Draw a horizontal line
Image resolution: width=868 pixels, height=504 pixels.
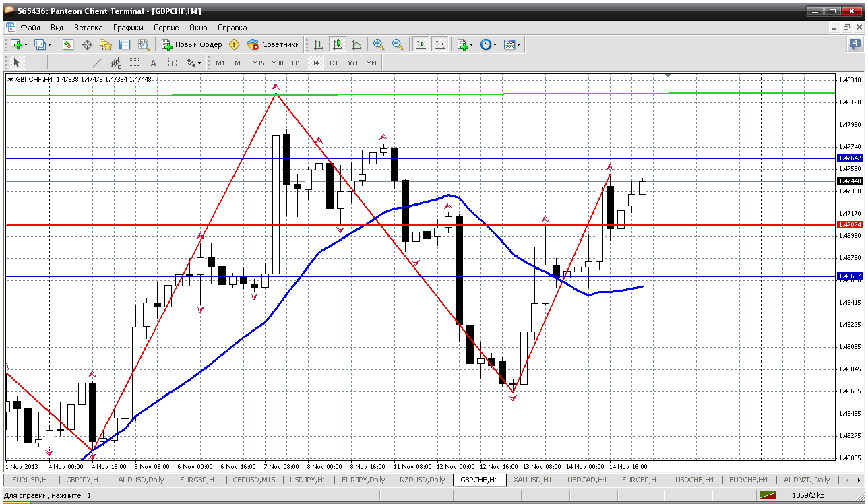coord(78,63)
